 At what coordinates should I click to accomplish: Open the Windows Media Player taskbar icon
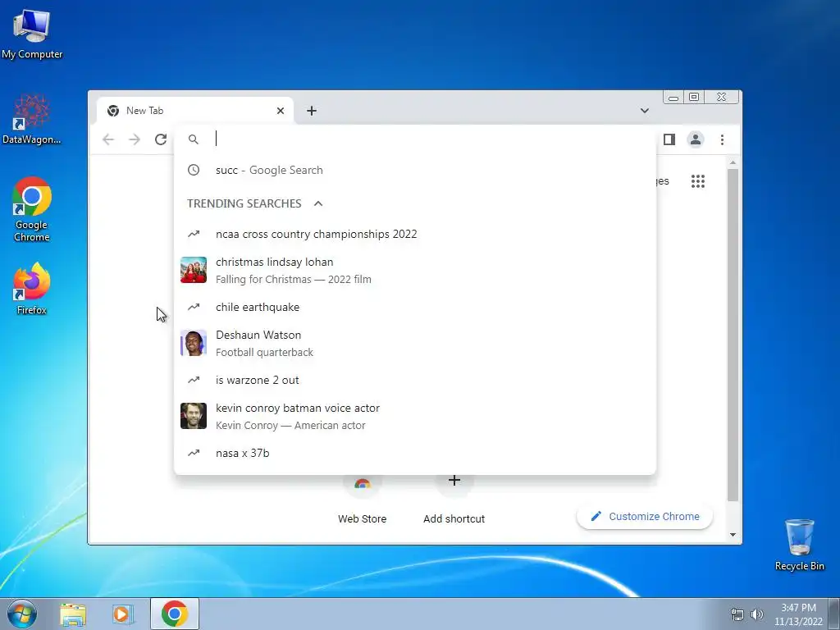point(123,614)
